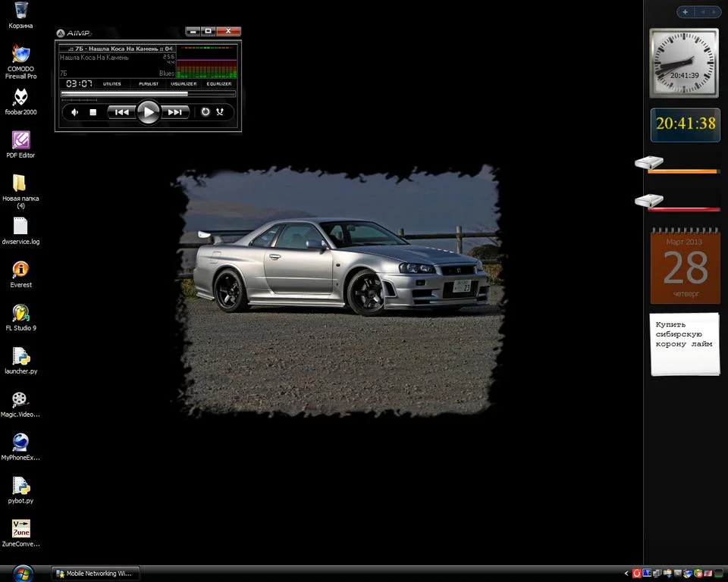Viewport: 728px width, 582px height.
Task: Toggle repeat mode in AIMP
Action: (205, 112)
